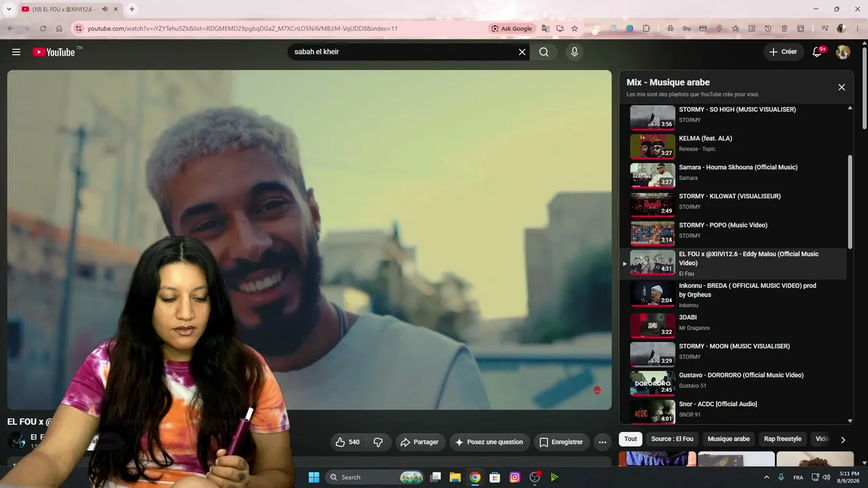Viewport: 868px width, 488px height.
Task: Play STORMY - POPO (Music Video)
Action: pyautogui.click(x=738, y=232)
